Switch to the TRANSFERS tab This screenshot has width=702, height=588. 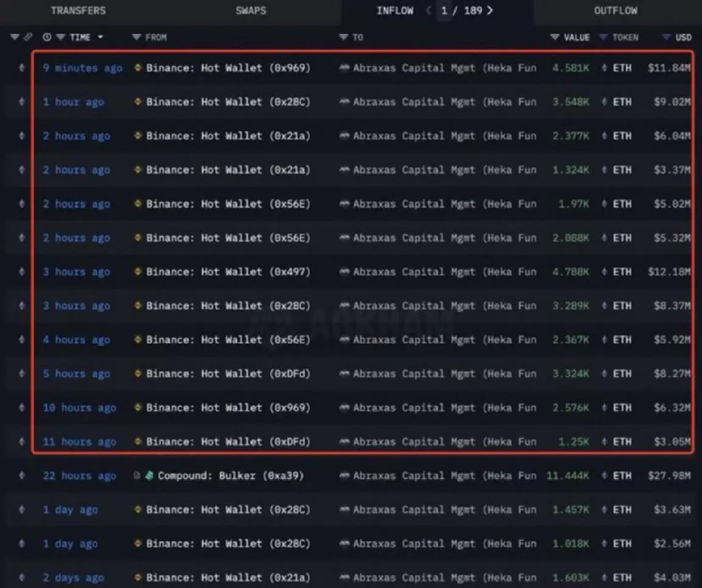pos(79,11)
